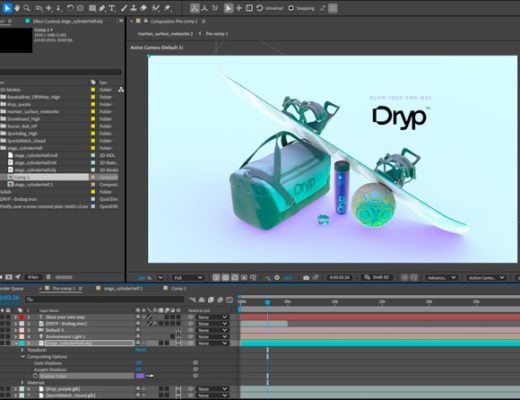520x400 pixels.
Task: Click the current time display in timeline
Action: (x=10, y=297)
